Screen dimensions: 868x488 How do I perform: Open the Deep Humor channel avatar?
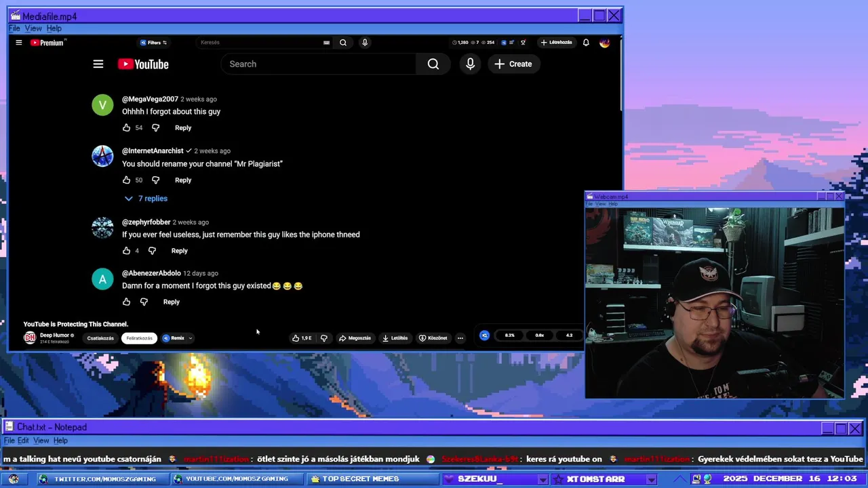[30, 338]
